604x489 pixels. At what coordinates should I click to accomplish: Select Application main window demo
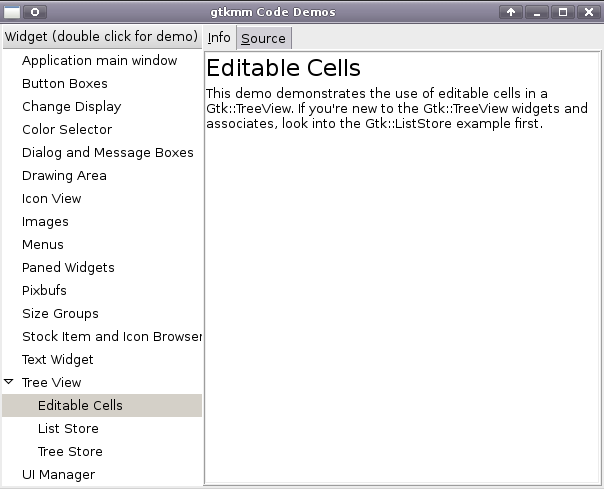coord(99,61)
